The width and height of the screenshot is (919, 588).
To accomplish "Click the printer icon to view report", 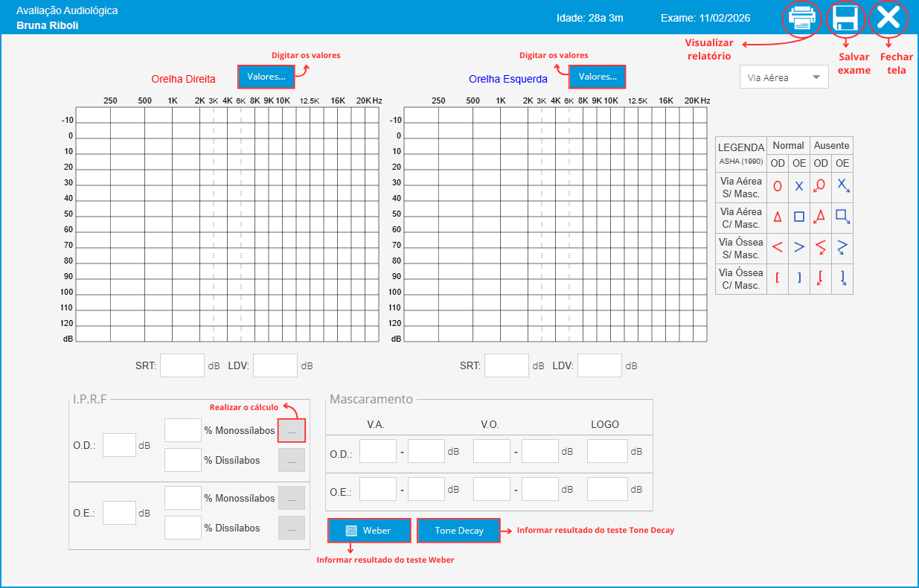I will click(x=801, y=18).
